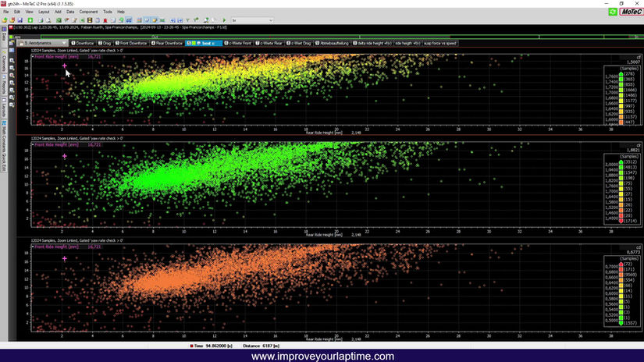Open the Component menu
This screenshot has height=362, width=644.
88,12
